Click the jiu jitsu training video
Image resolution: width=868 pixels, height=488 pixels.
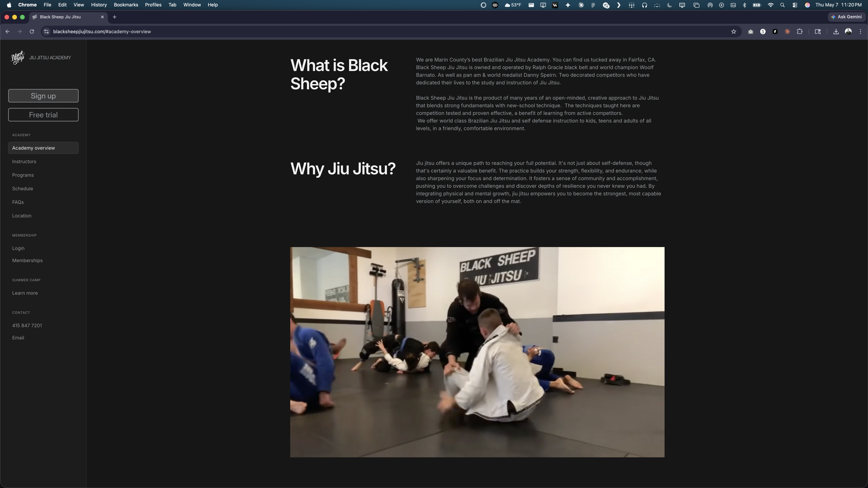pyautogui.click(x=477, y=352)
